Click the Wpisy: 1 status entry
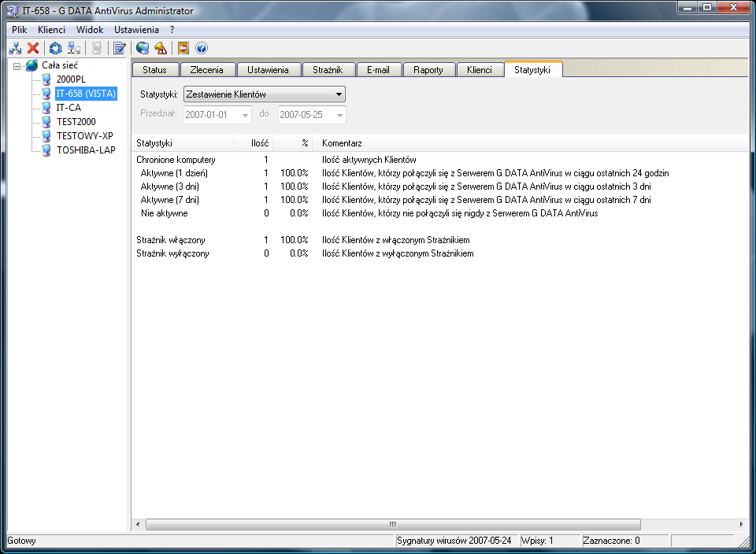Viewport: 756px width, 554px height. pyautogui.click(x=550, y=541)
